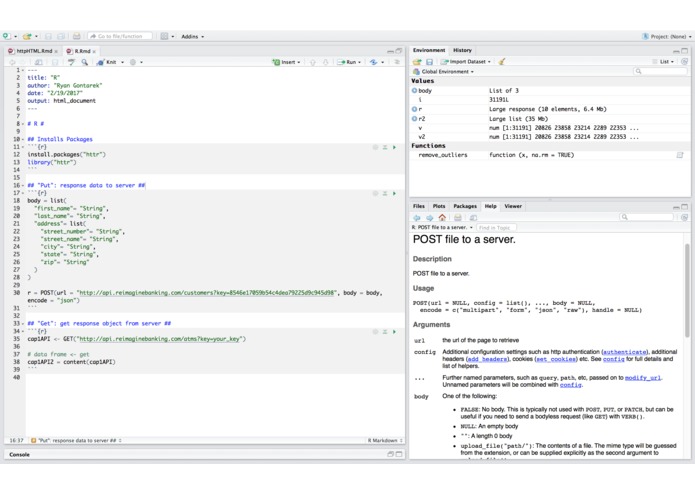This screenshot has width=695, height=494.
Task: Collapse the 'Installs Packages' section fold arrow
Action: 23,139
